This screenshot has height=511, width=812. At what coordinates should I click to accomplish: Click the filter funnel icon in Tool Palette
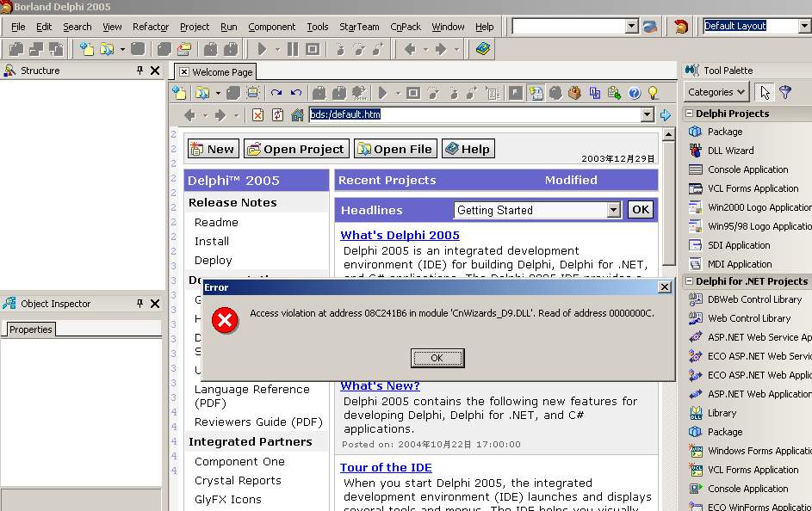(x=785, y=92)
